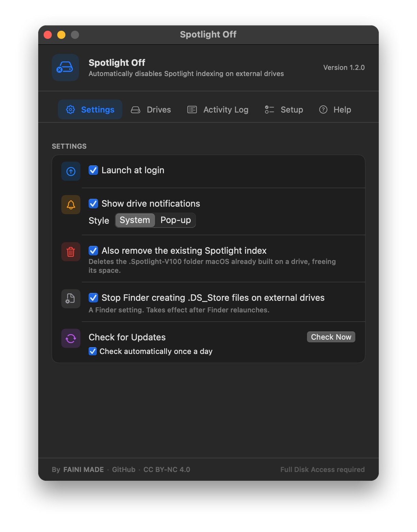This screenshot has height=532, width=417.
Task: Click the Settings gear icon in tab bar
Action: [x=71, y=109]
